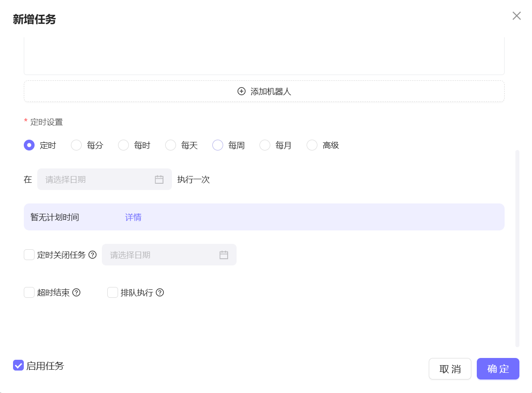Select the 每天 schedule option
This screenshot has width=532, height=393.
[171, 145]
